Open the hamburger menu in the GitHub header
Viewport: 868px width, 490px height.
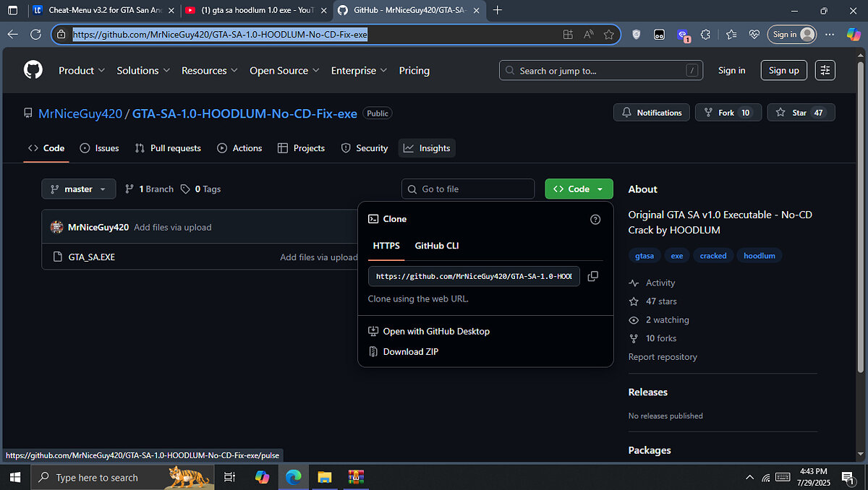click(x=825, y=70)
